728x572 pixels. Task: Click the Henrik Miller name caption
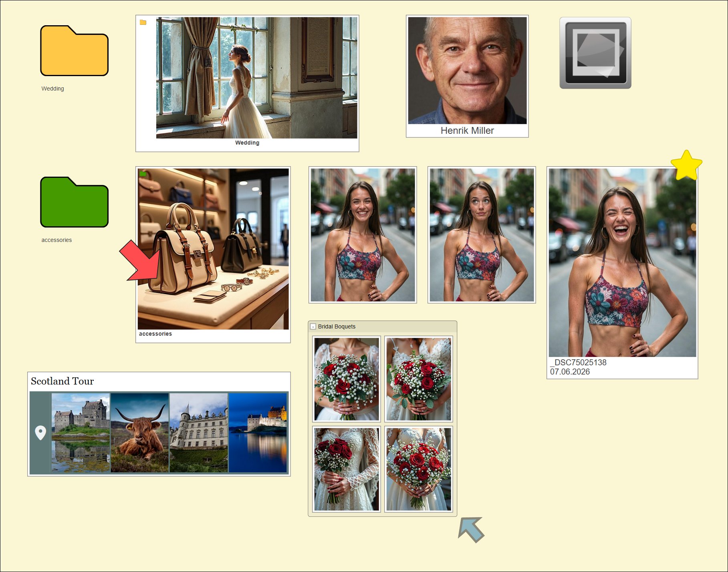click(x=467, y=131)
